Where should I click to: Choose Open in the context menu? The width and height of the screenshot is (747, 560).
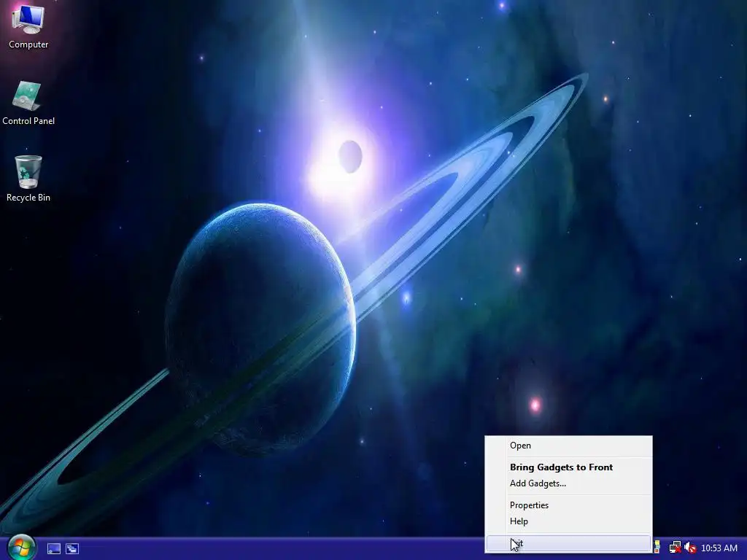point(568,446)
